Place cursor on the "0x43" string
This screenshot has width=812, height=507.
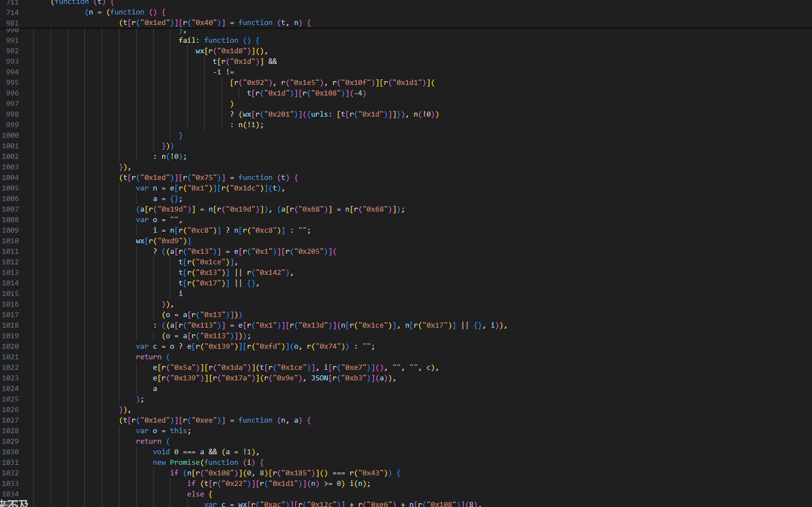point(371,473)
